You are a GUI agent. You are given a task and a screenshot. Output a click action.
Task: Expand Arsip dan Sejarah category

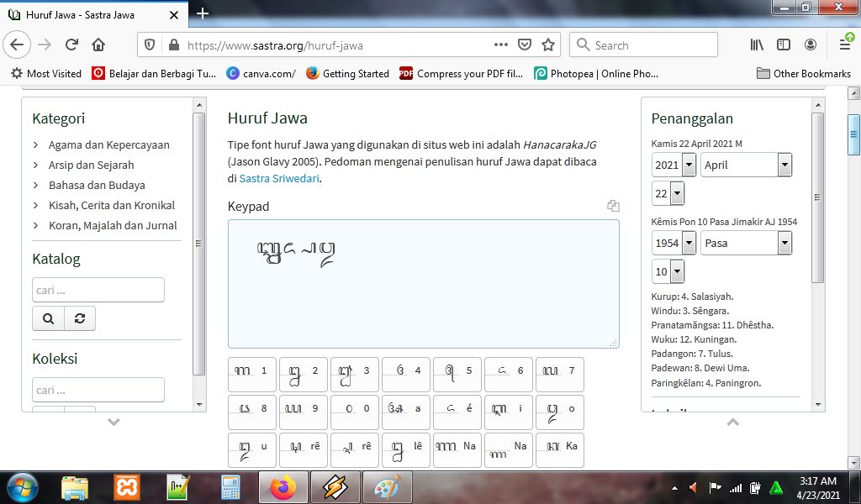(91, 165)
